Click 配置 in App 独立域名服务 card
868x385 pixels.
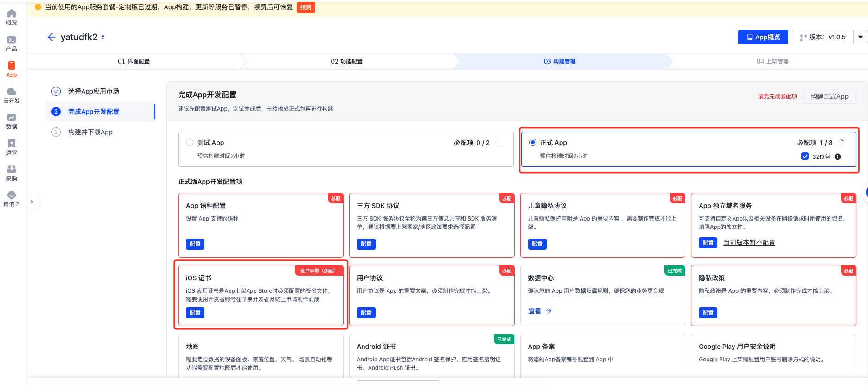tap(708, 243)
